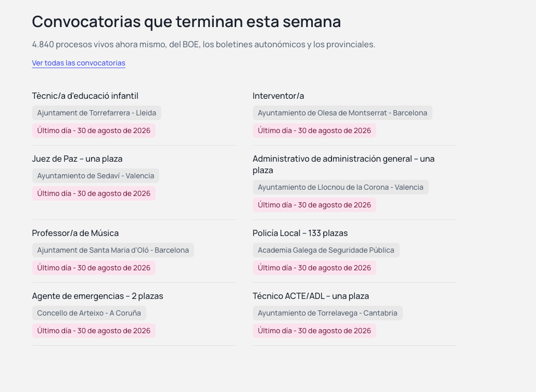This screenshot has height=392, width=536.
Task: Open the Interventor/a job listing
Action: [x=278, y=96]
